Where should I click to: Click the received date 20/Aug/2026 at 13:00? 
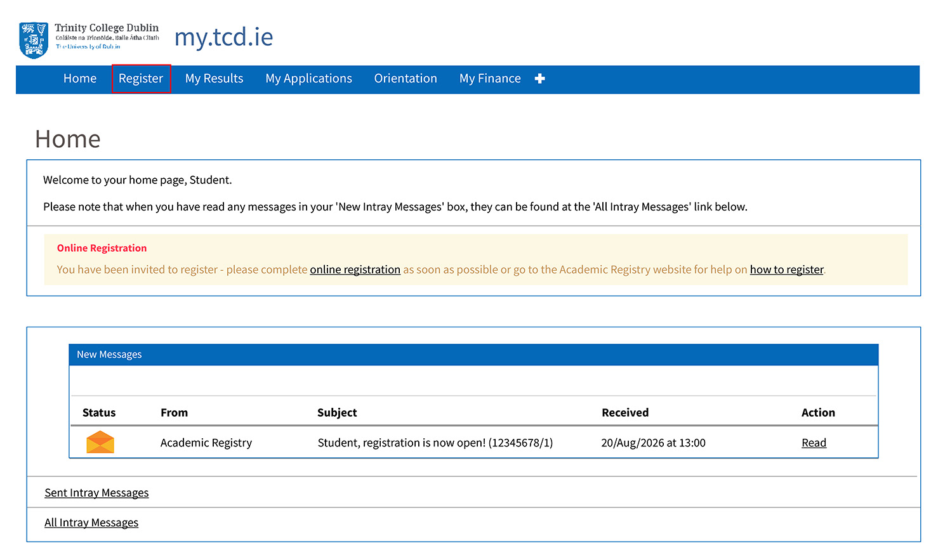pos(654,443)
